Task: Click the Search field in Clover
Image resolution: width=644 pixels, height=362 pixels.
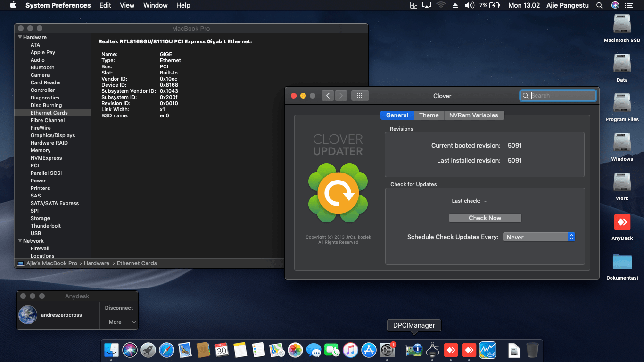Action: pyautogui.click(x=558, y=96)
